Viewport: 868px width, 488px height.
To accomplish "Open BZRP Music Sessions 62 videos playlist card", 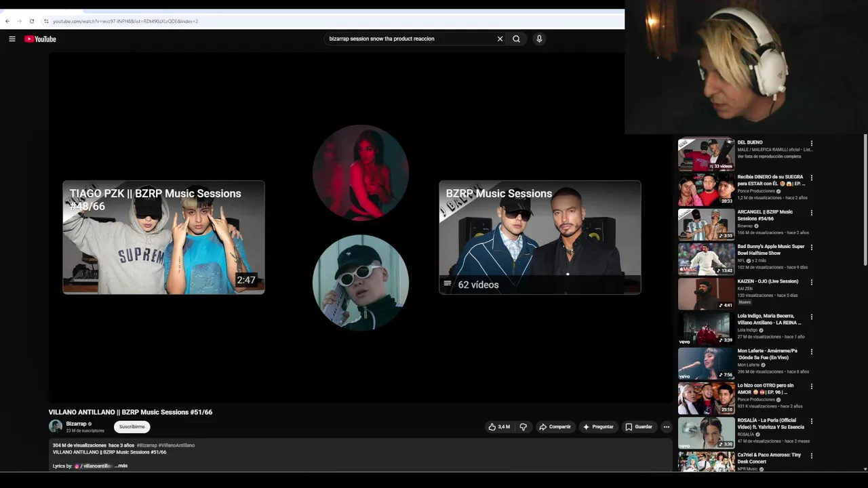I will (x=540, y=237).
